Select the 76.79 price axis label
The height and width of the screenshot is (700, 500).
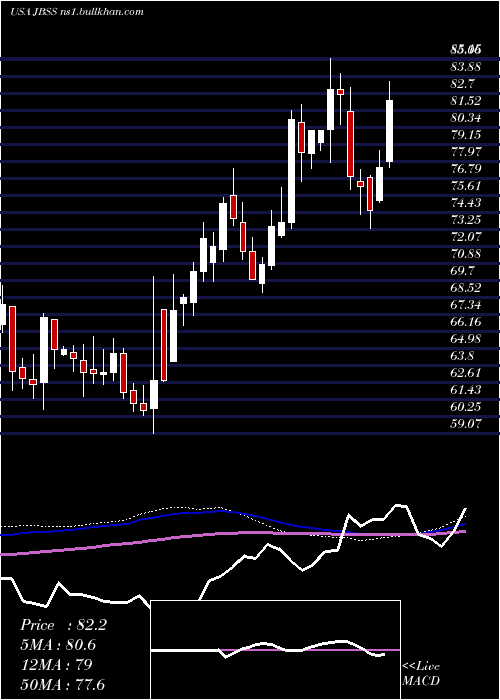(466, 169)
